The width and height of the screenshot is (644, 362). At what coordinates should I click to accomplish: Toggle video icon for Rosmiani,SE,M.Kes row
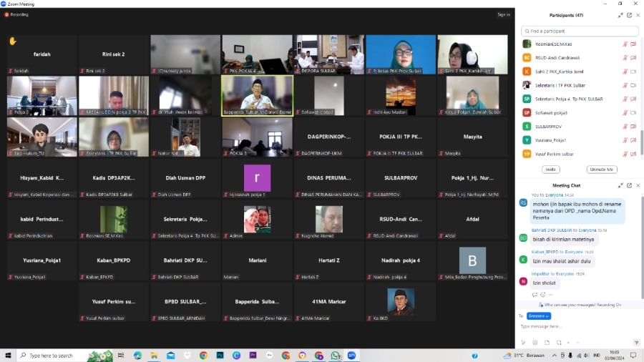point(633,44)
